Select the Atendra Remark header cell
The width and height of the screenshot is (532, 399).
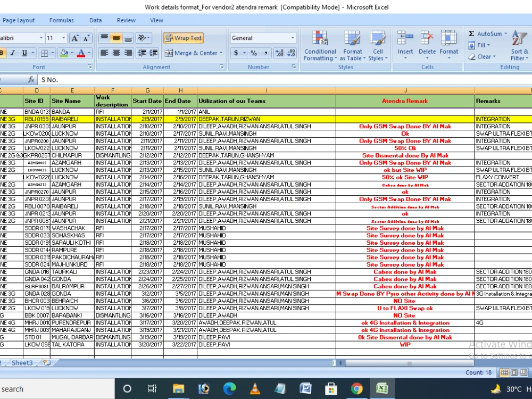(x=405, y=101)
